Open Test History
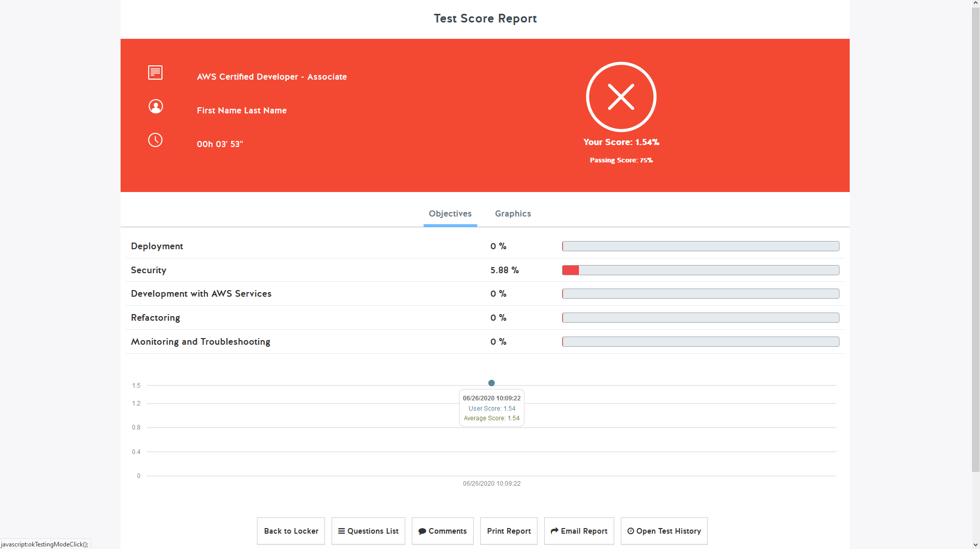This screenshot has height=549, width=980. (664, 531)
